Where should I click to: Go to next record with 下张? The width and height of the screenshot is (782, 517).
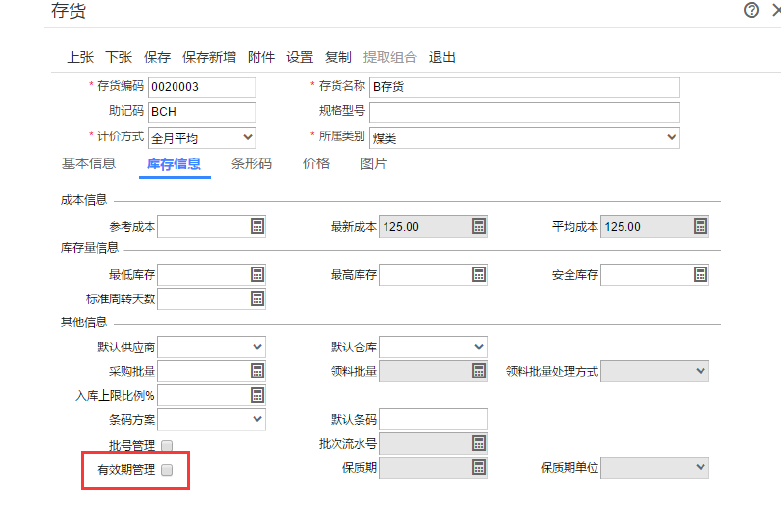(119, 57)
